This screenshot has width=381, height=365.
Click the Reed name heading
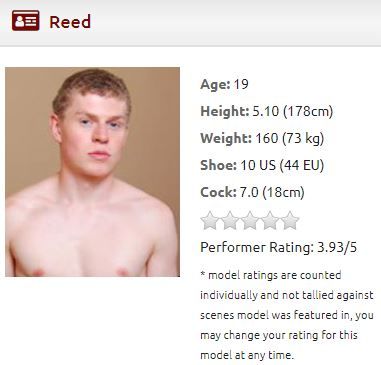click(x=70, y=22)
